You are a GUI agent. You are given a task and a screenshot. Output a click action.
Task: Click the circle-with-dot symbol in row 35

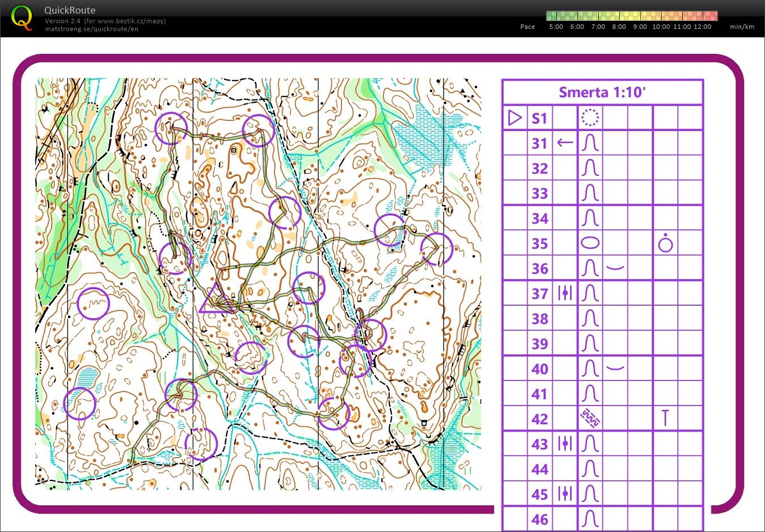coord(665,243)
